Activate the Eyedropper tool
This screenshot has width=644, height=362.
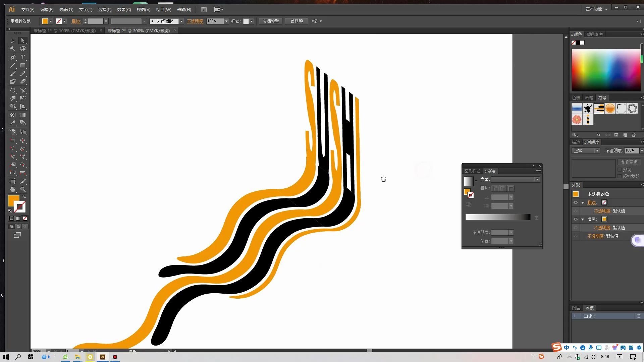13,123
